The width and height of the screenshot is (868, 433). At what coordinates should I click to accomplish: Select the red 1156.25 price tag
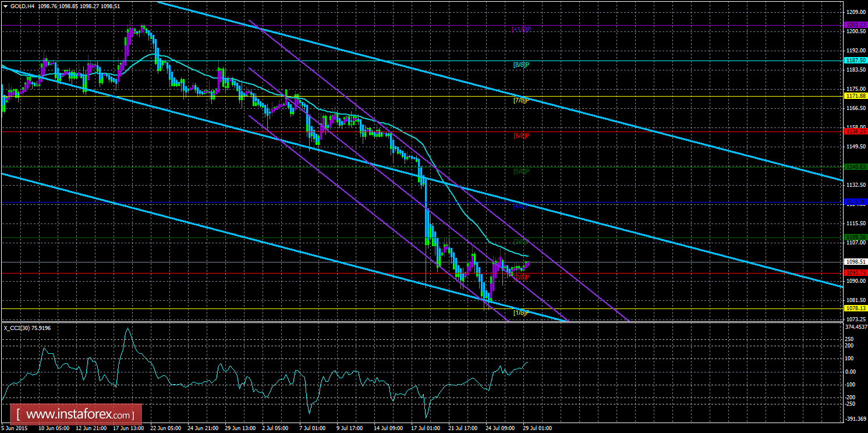[x=855, y=132]
